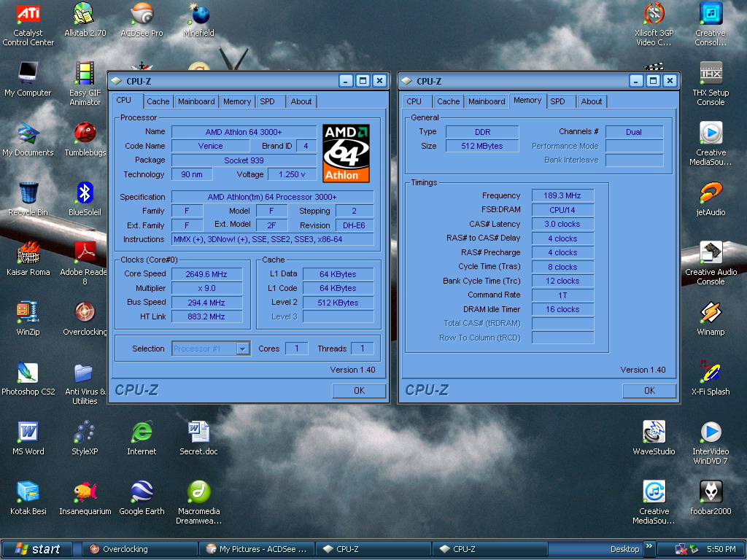The width and height of the screenshot is (747, 560).
Task: Click the Core Speed 2649.6 MHz field
Action: (206, 274)
